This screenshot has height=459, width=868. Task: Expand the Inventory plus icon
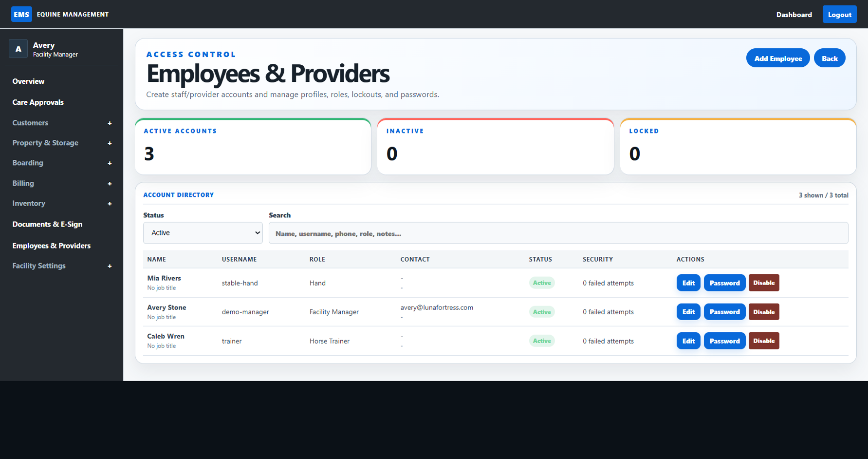click(110, 204)
